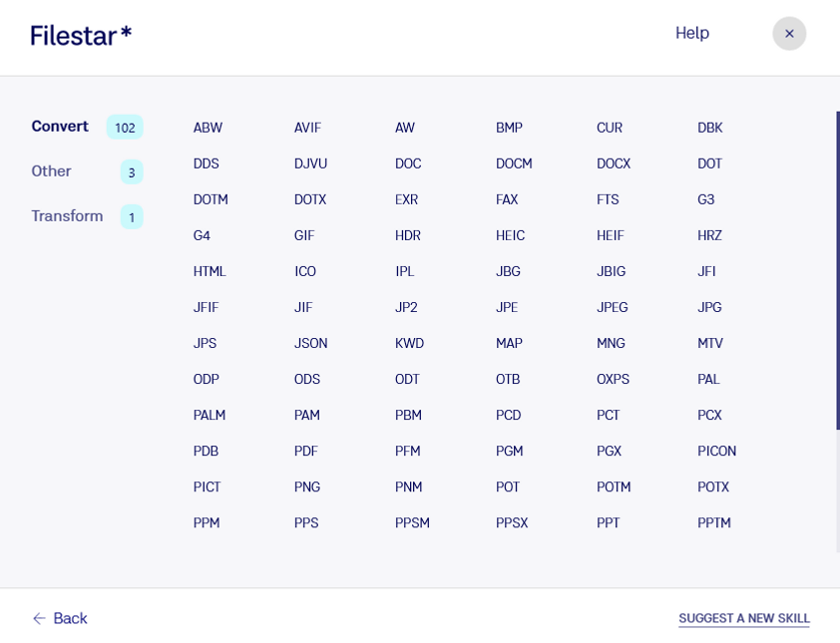Screen dimensions: 840x643
Task: Click the Filestar logo
Action: click(x=81, y=36)
